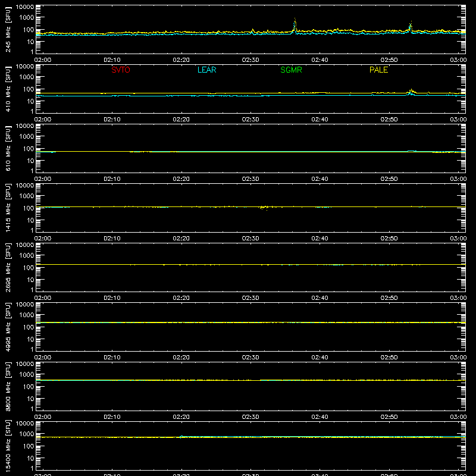Click the 02:10 time label under the 1415 MHz plot
The width and height of the screenshot is (476, 476).
click(112, 239)
